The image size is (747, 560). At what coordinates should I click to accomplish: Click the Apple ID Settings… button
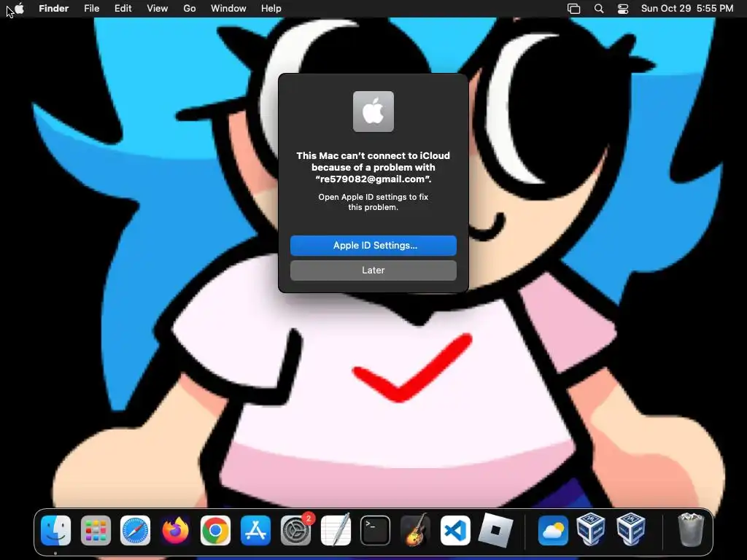[x=373, y=246]
